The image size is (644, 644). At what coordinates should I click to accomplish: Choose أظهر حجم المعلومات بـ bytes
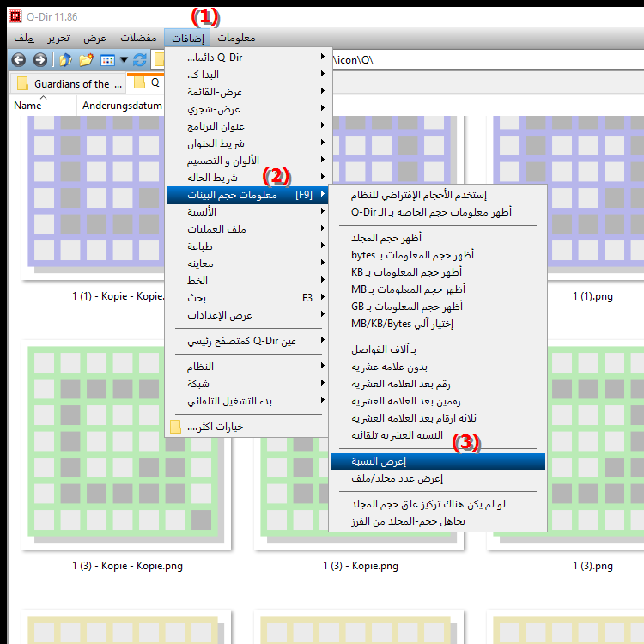click(438, 255)
